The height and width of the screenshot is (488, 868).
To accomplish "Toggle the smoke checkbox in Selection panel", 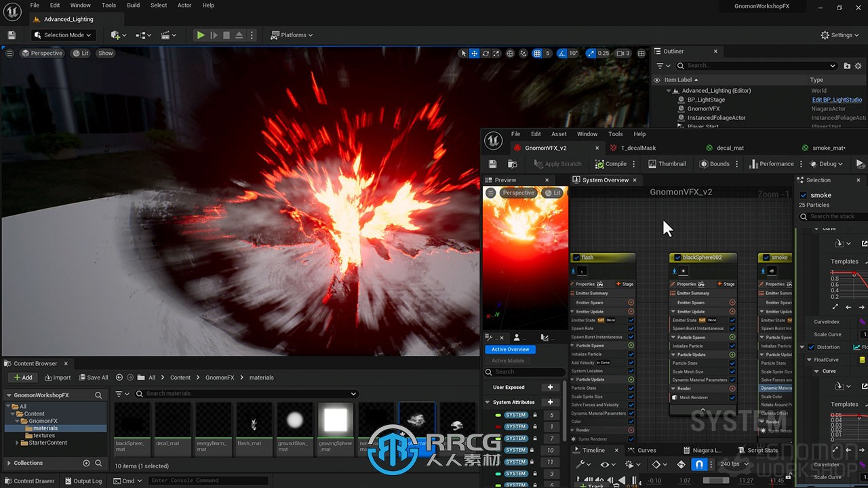I will pos(804,195).
